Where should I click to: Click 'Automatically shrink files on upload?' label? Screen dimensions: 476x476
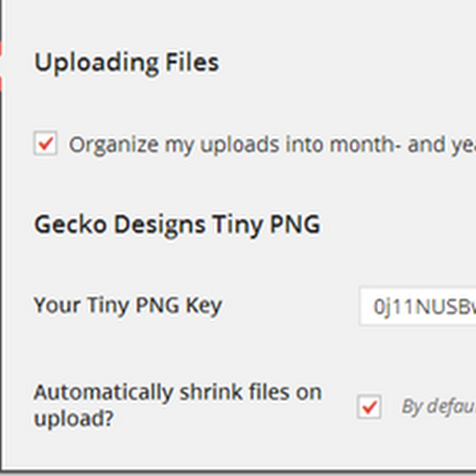tap(177, 405)
